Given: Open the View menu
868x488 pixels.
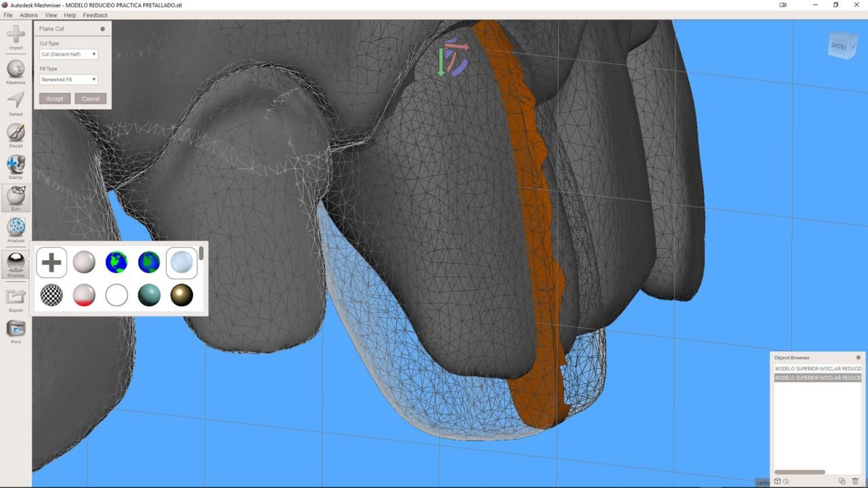Looking at the screenshot, I should point(51,15).
